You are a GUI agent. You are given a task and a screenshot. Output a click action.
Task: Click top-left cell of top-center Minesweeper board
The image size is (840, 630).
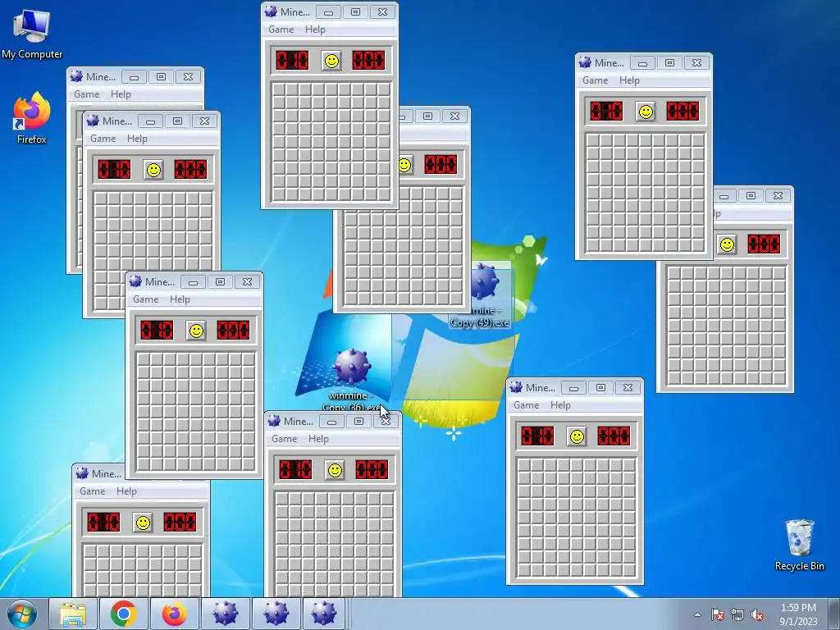(x=279, y=89)
